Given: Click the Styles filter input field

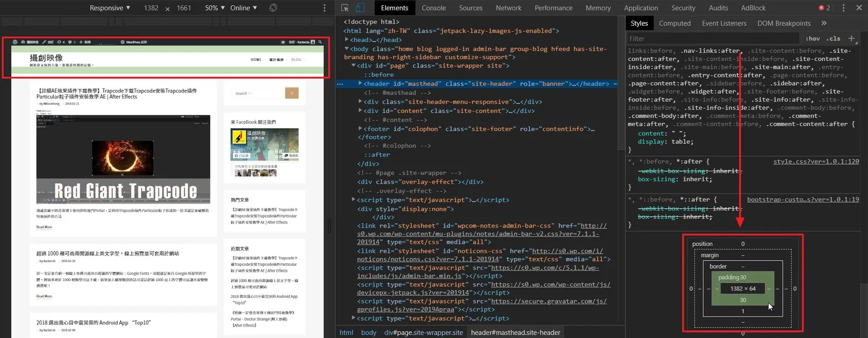Looking at the screenshot, I should 713,39.
